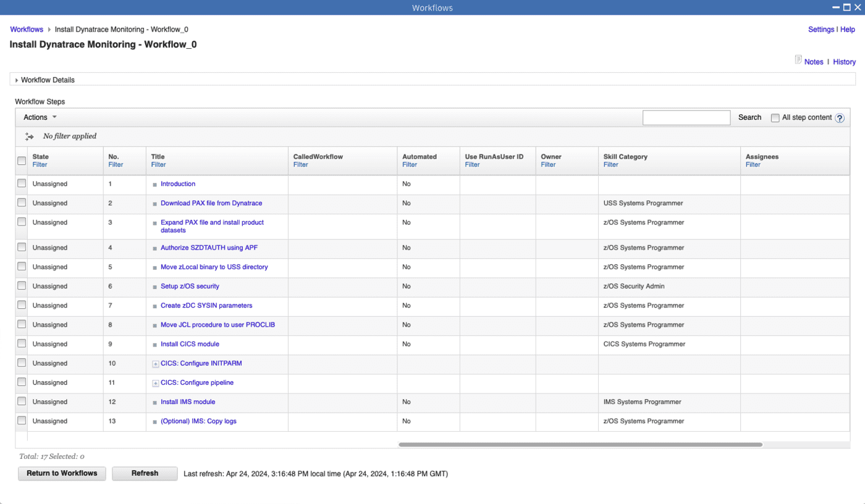The width and height of the screenshot is (865, 504).
Task: Click the step icon beside "Move JCL procedure to user PROCLIB"
Action: pos(154,324)
